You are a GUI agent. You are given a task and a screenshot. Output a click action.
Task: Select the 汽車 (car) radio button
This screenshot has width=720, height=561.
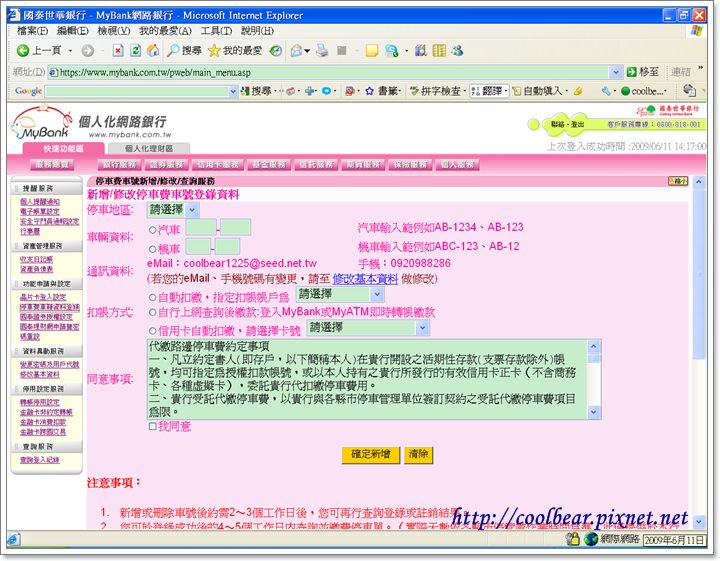click(152, 230)
